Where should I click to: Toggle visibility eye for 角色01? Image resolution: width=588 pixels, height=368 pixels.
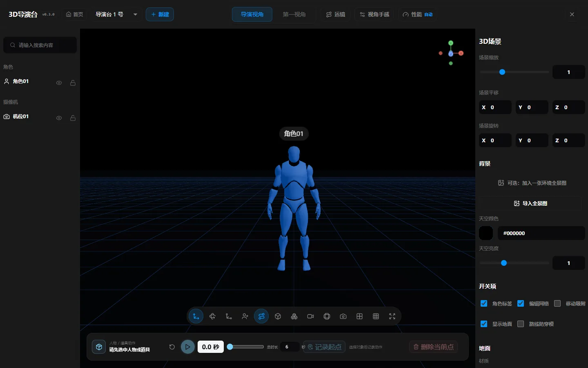(x=59, y=83)
